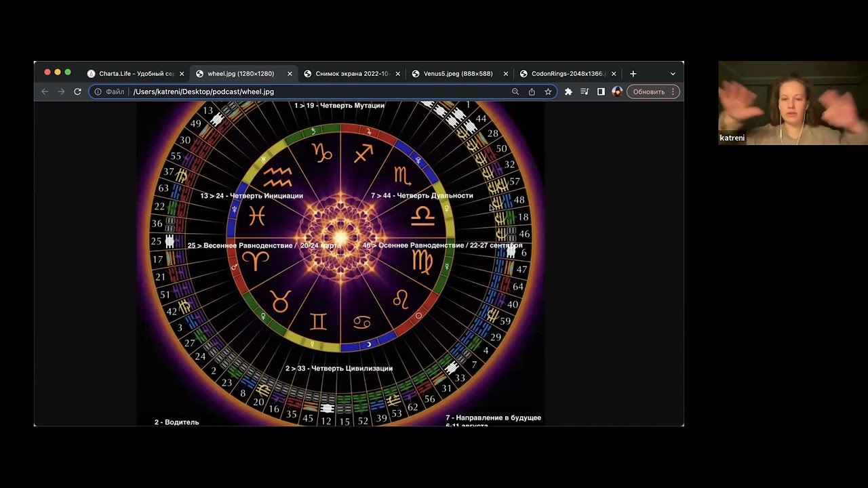Click the text '1 > 19 - Четверть Мутации'
Image resolution: width=868 pixels, height=488 pixels.
tap(339, 105)
